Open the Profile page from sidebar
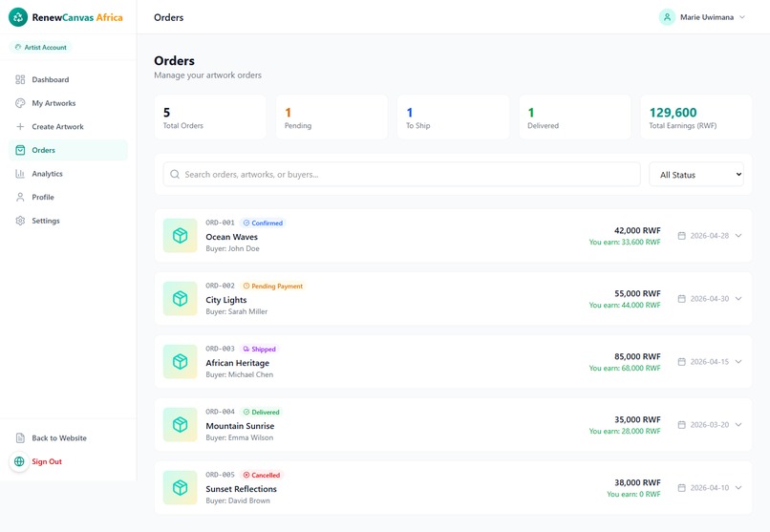Screen dimensions: 770x532 (x=68, y=198)
